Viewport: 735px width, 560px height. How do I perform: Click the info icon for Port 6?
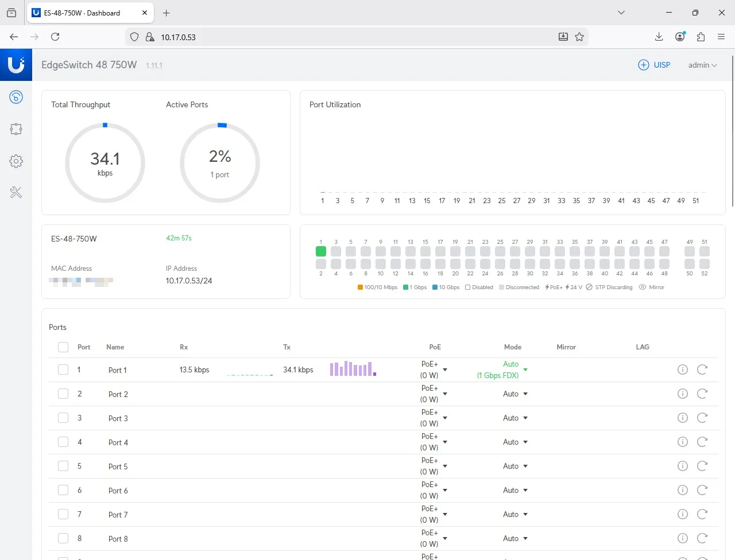click(682, 490)
